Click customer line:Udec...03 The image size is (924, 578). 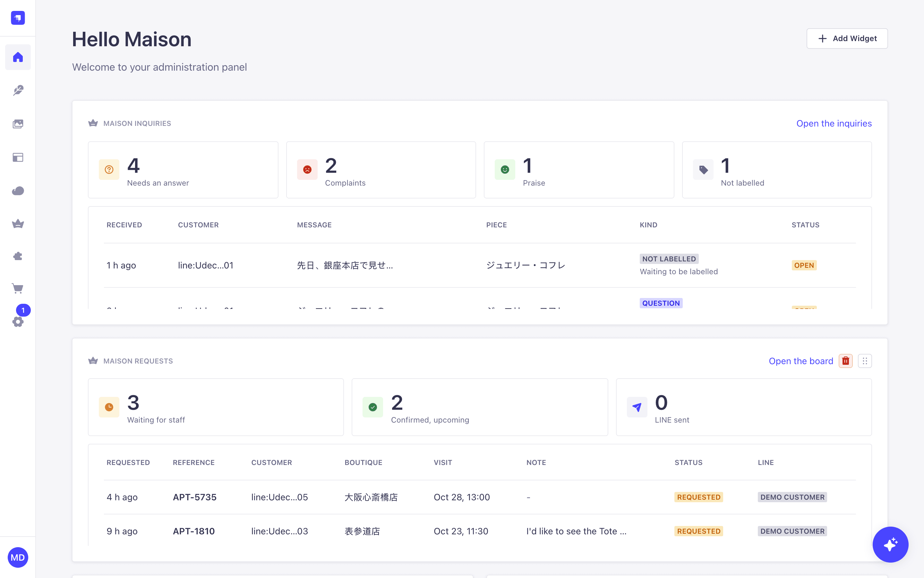tap(279, 531)
